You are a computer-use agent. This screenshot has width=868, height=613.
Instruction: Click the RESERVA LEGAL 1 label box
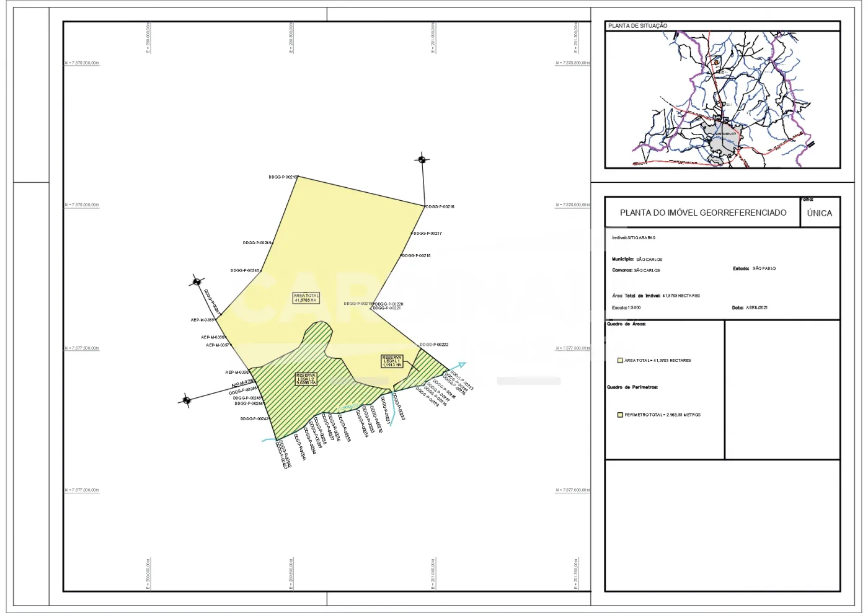[392, 361]
